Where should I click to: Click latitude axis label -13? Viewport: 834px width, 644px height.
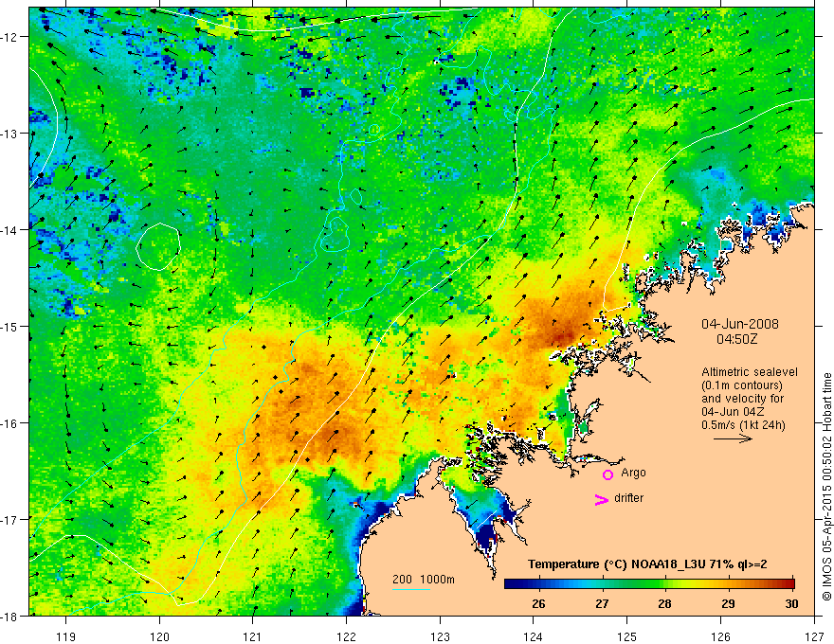pos(10,134)
